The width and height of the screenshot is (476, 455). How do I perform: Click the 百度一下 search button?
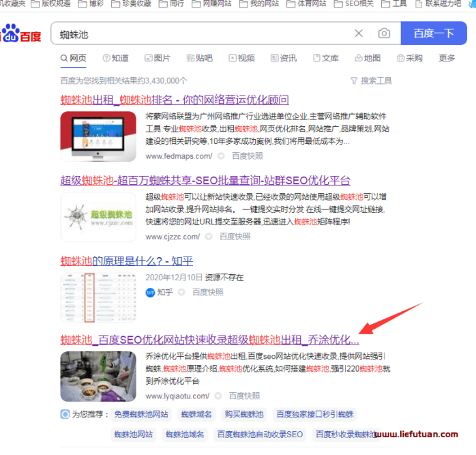click(434, 33)
